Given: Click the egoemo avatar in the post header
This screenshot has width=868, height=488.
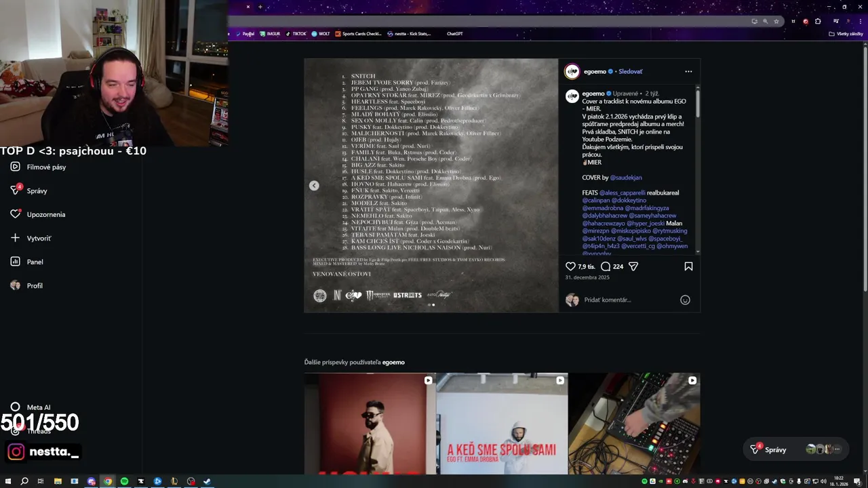Looking at the screenshot, I should coord(572,71).
